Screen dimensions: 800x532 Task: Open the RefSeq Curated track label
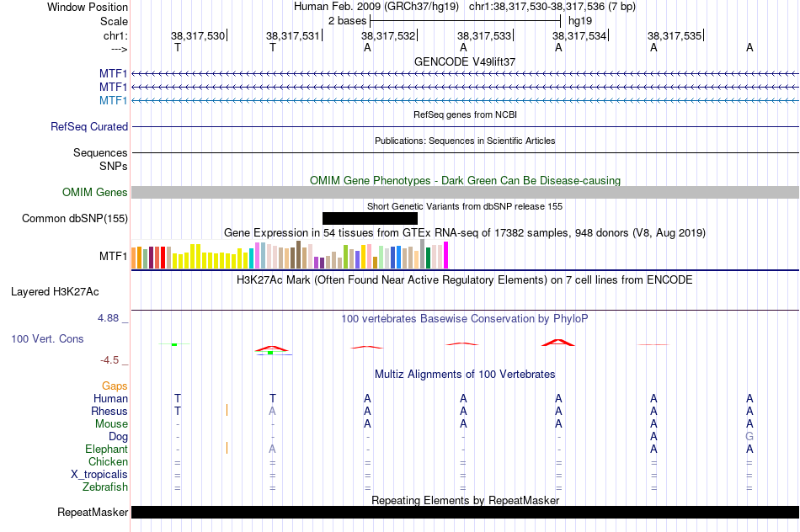(x=89, y=126)
